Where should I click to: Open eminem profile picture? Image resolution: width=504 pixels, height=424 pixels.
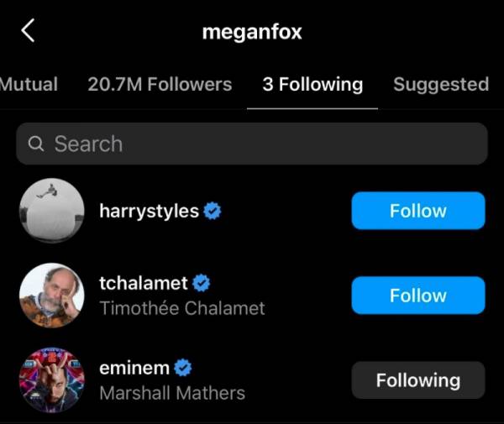pos(52,380)
